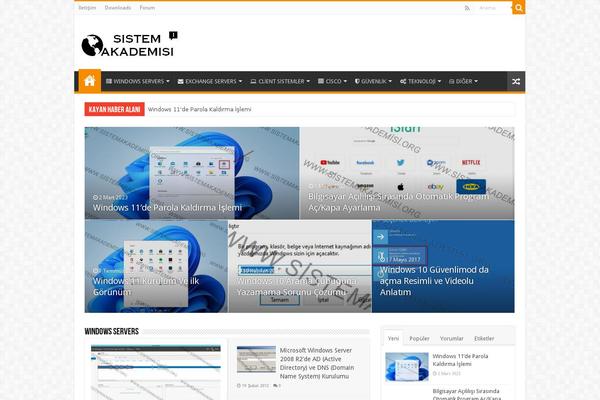Expand the Teknoloji menu
Viewport: 600px width, 400px height.
pyautogui.click(x=420, y=81)
